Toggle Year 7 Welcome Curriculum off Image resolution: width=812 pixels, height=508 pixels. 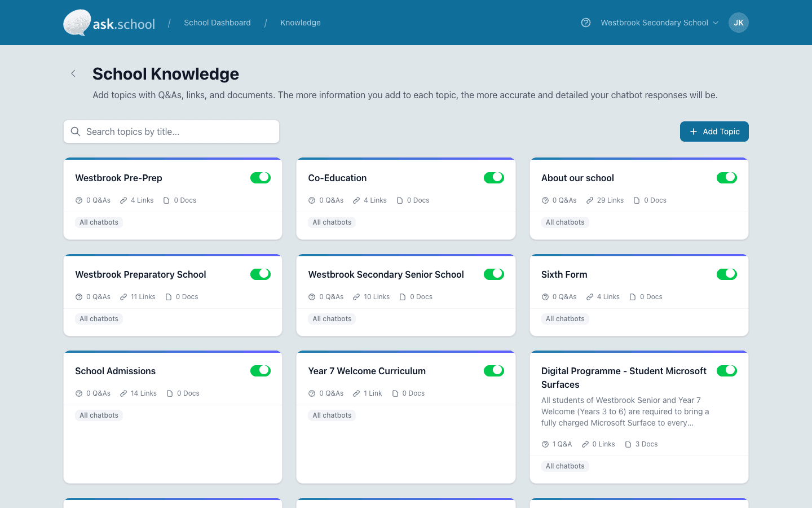click(x=494, y=371)
